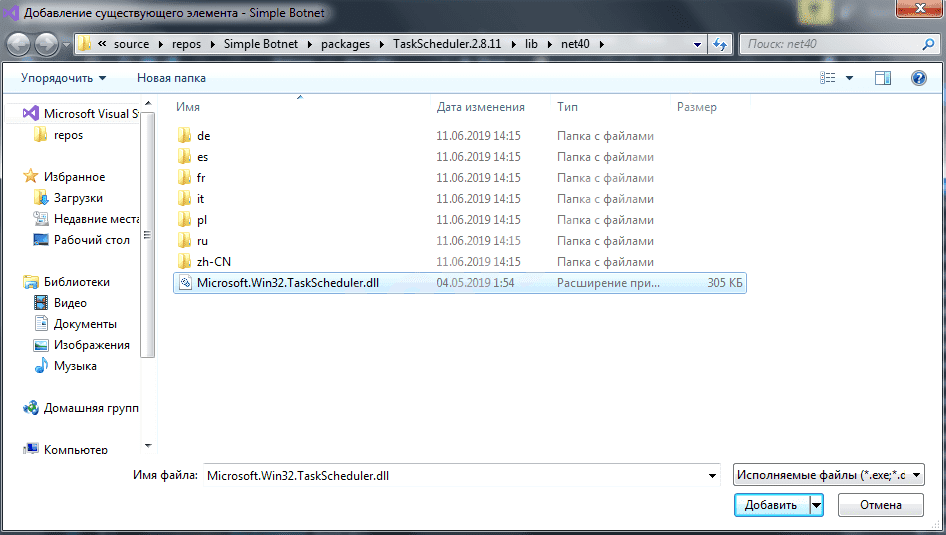
Task: Toggle the preview pane icon
Action: point(883,78)
